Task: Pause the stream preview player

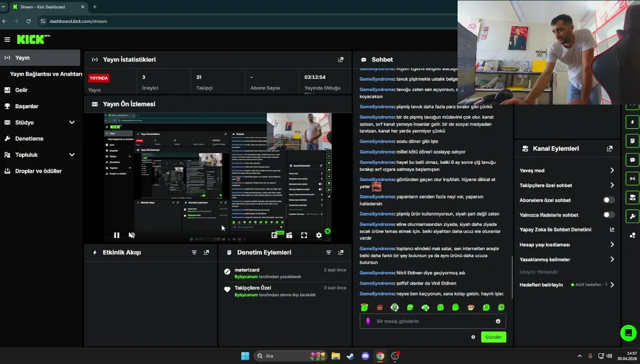Action: pos(117,235)
